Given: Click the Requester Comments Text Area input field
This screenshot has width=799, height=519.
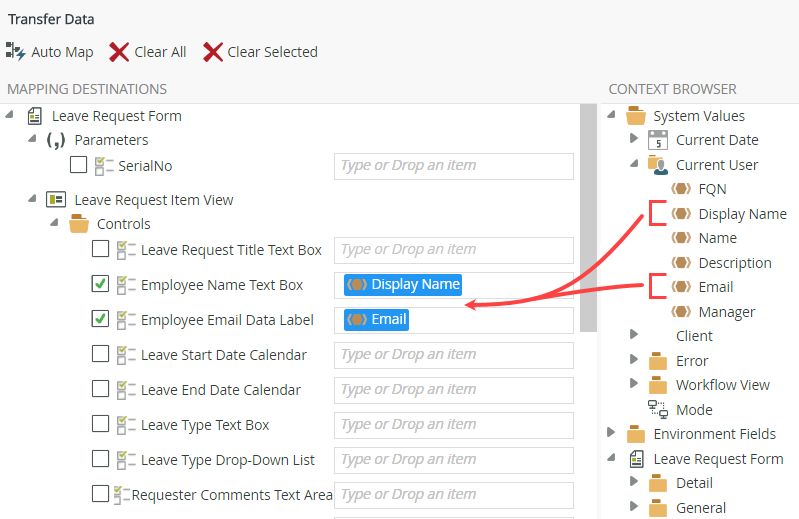Looking at the screenshot, I should (x=454, y=495).
